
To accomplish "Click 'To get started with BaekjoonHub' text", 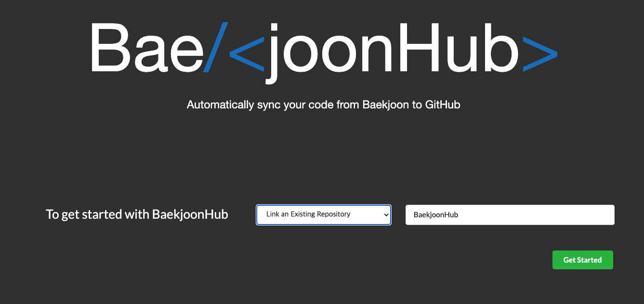I will pos(137,214).
